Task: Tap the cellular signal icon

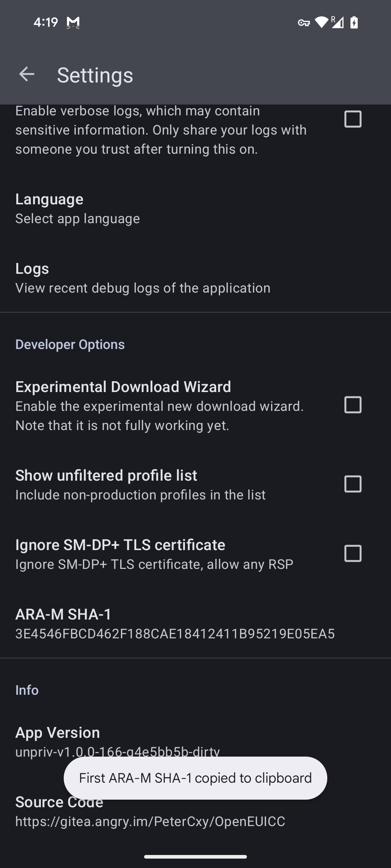Action: (337, 22)
